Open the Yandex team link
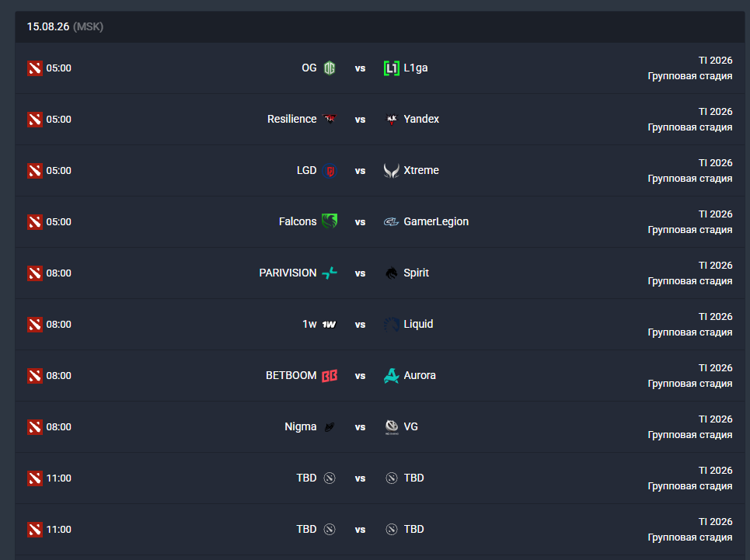Image resolution: width=750 pixels, height=560 pixels. pyautogui.click(x=421, y=119)
